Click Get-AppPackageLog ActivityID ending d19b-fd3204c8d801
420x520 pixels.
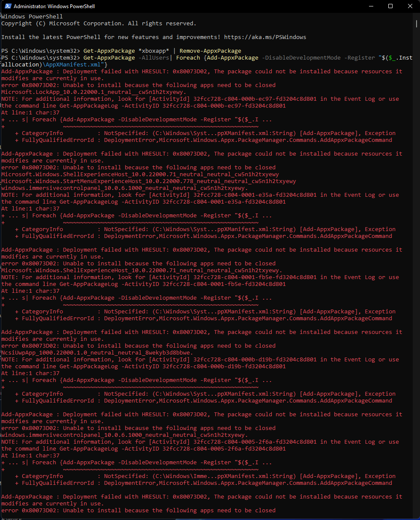coord(173,366)
